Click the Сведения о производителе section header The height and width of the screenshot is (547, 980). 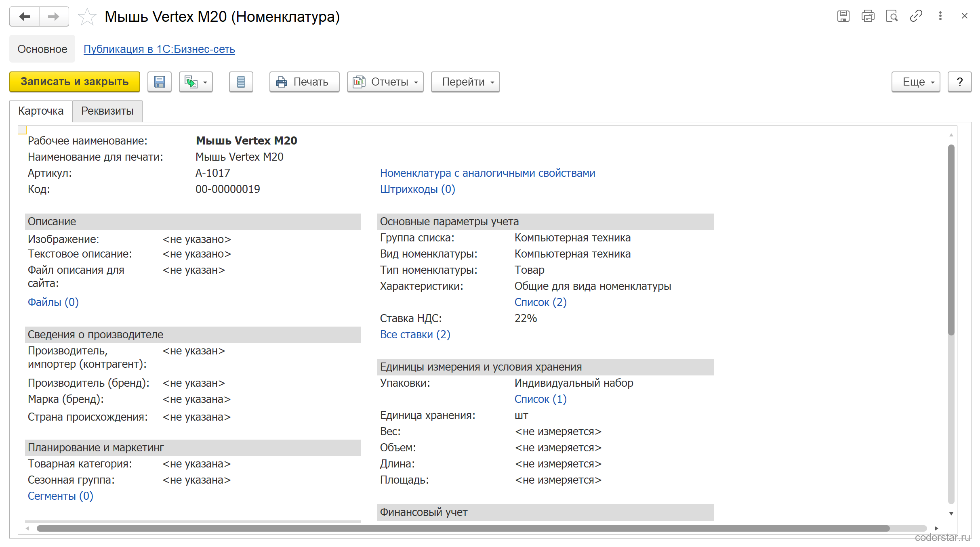pyautogui.click(x=193, y=335)
